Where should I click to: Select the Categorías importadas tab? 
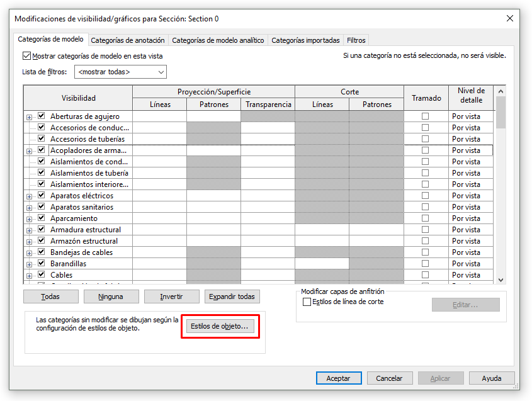tap(305, 40)
